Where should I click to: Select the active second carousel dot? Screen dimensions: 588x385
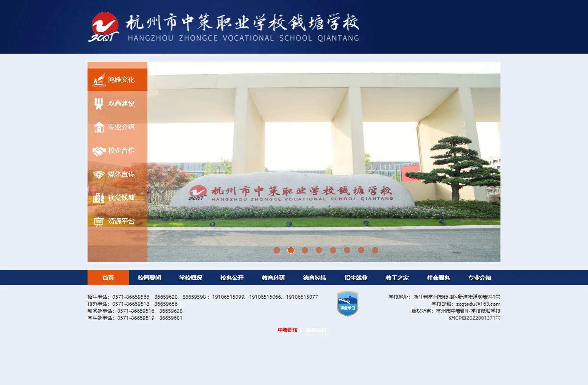pos(291,250)
